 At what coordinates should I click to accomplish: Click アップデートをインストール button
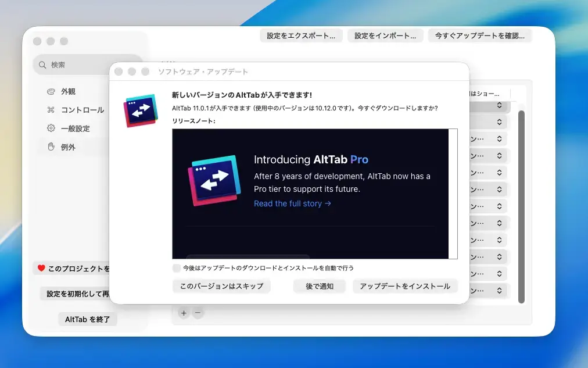point(405,286)
